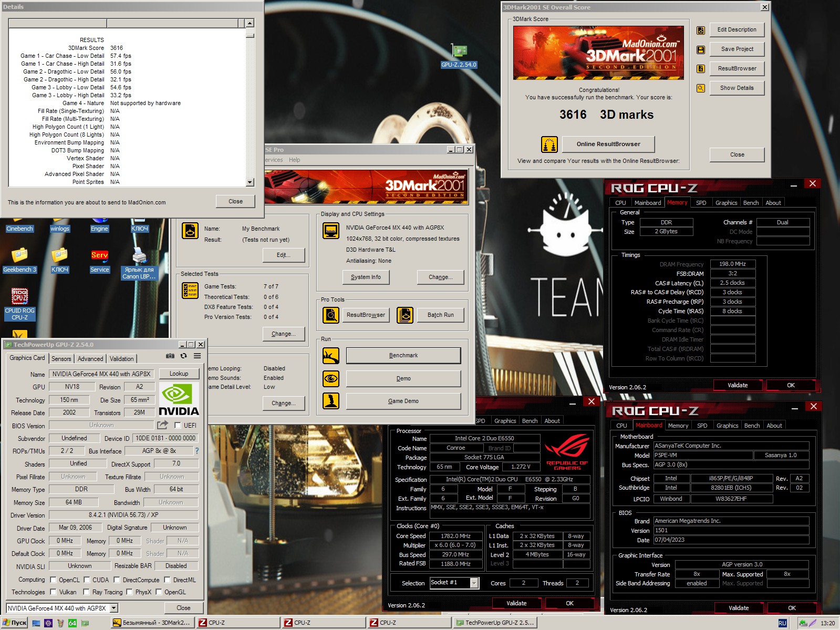Click the Details list scroll-up arrow
This screenshot has width=840, height=630.
coord(250,23)
